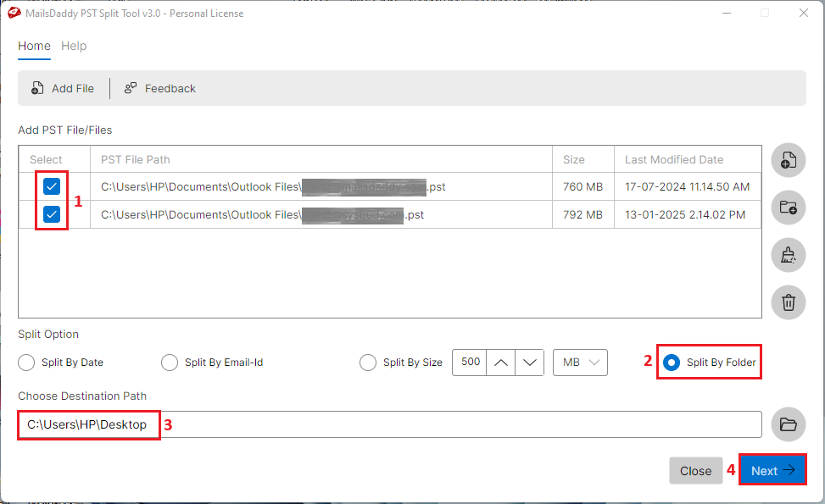Uncheck the 792 MB PST file checkbox

point(52,214)
